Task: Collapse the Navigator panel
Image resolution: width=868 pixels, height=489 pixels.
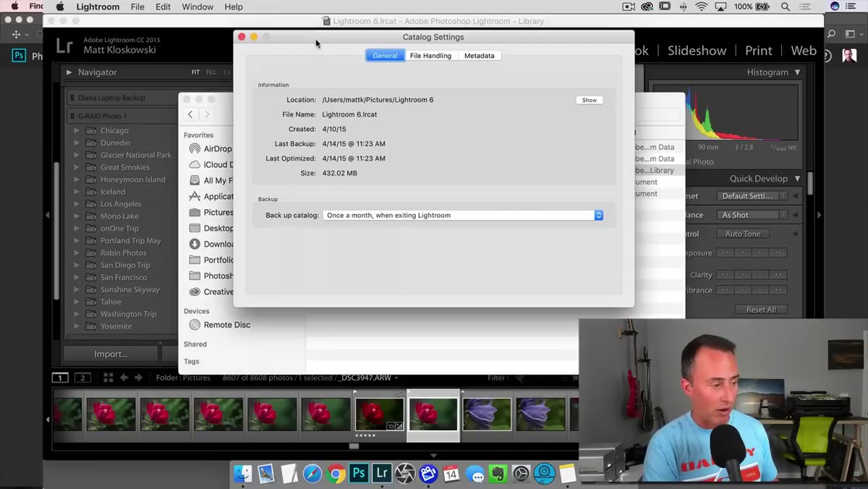Action: coord(69,72)
